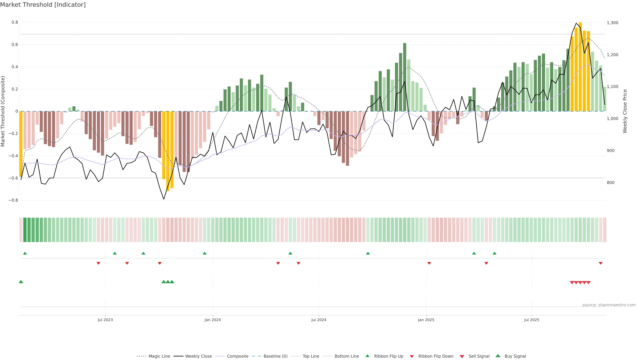Click red Ribbon Flip Down legend triangle
Screen dimensions: 644x362
[412, 356]
